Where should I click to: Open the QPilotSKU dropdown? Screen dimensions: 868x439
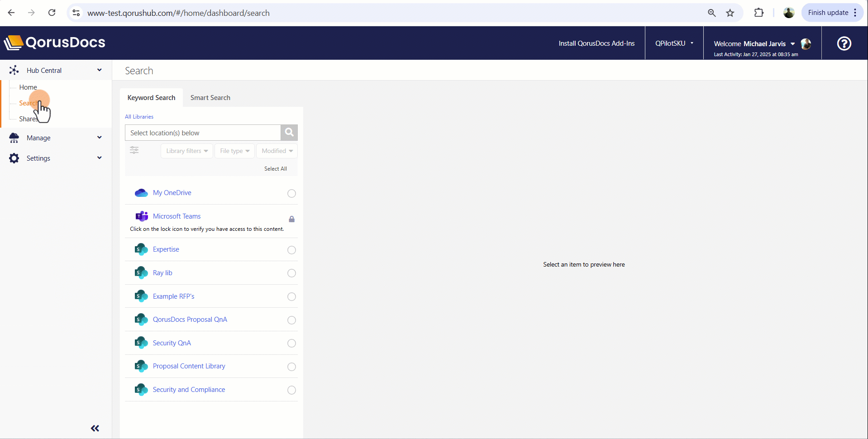click(x=674, y=43)
